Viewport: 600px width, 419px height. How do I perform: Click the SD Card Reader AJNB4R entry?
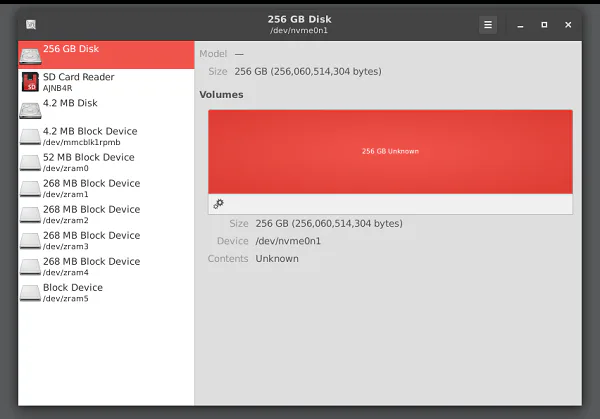point(106,82)
